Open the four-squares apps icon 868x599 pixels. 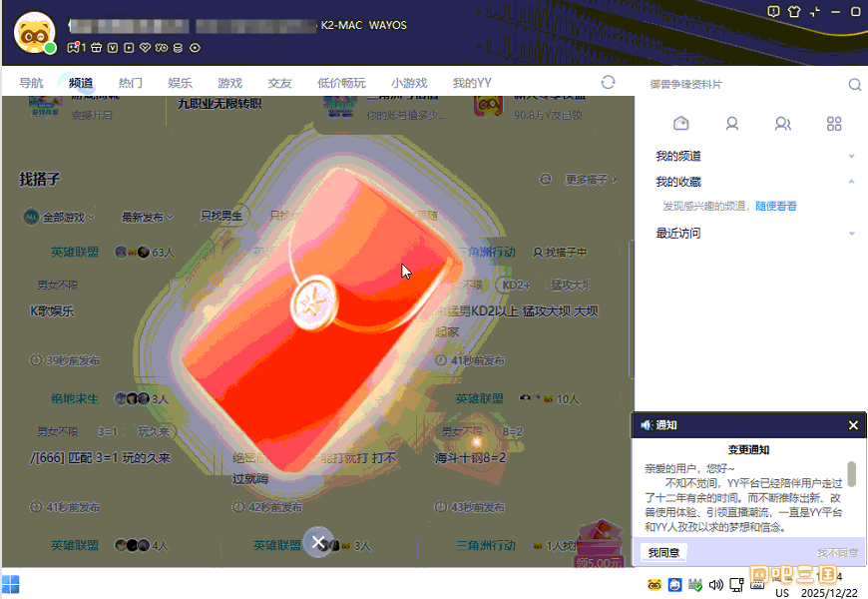tap(834, 123)
